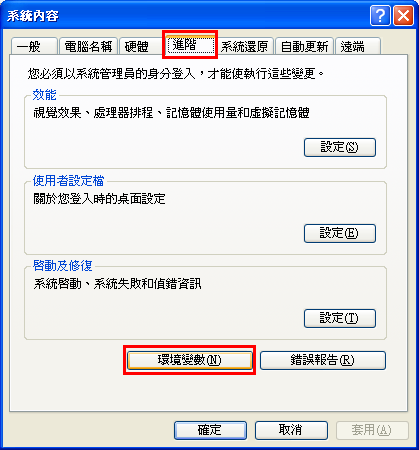Image resolution: width=419 pixels, height=450 pixels.
Task: Select the 進階 tab
Action: click(x=190, y=45)
